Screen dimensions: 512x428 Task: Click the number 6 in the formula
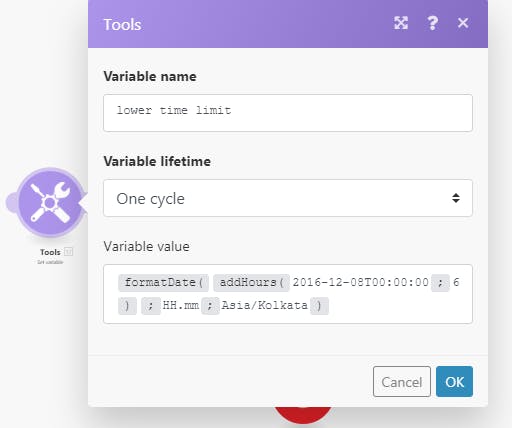[x=456, y=282]
